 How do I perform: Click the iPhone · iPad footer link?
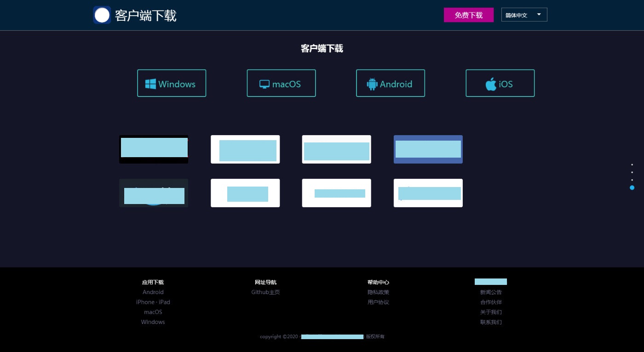pos(153,302)
